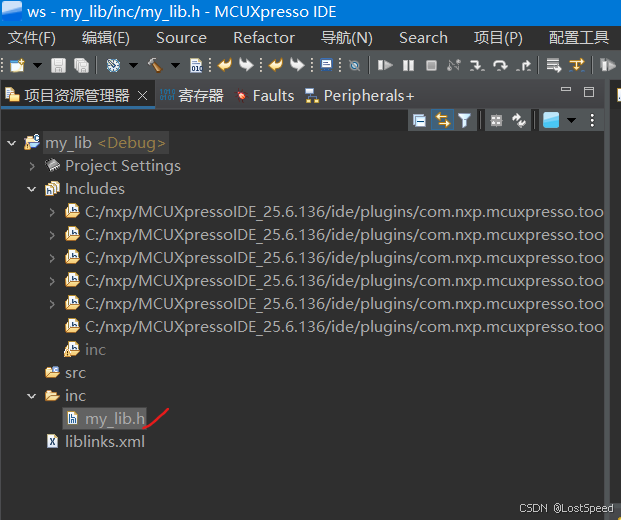Click the Step Into icon

pyautogui.click(x=477, y=65)
